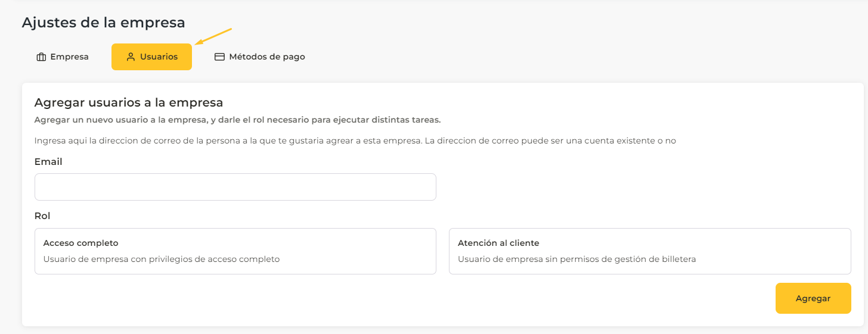This screenshot has width=868, height=334.
Task: Click the bold subtitle about assigning roles
Action: [x=237, y=120]
